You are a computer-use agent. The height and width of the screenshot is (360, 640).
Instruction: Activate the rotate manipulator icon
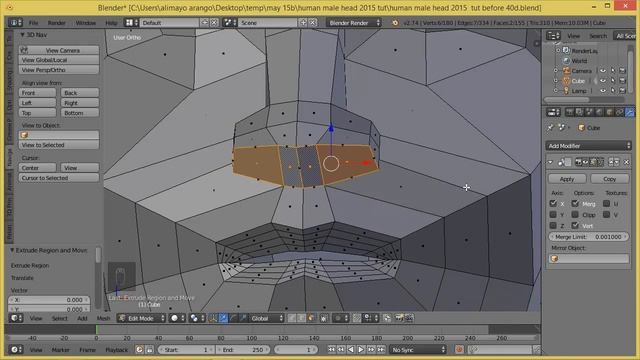[233, 318]
